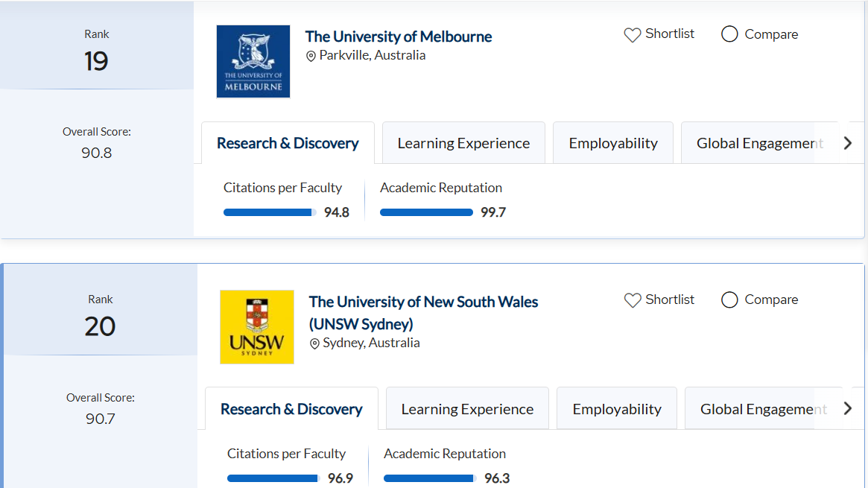Tick Compare for UNSW Sydney

[x=729, y=300]
